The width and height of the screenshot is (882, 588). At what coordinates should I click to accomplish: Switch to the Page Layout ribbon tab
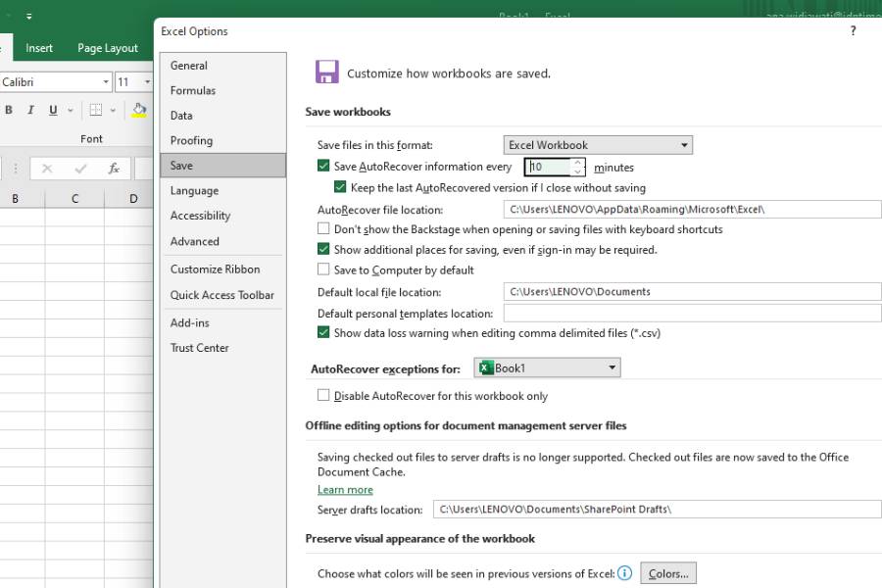click(x=108, y=48)
